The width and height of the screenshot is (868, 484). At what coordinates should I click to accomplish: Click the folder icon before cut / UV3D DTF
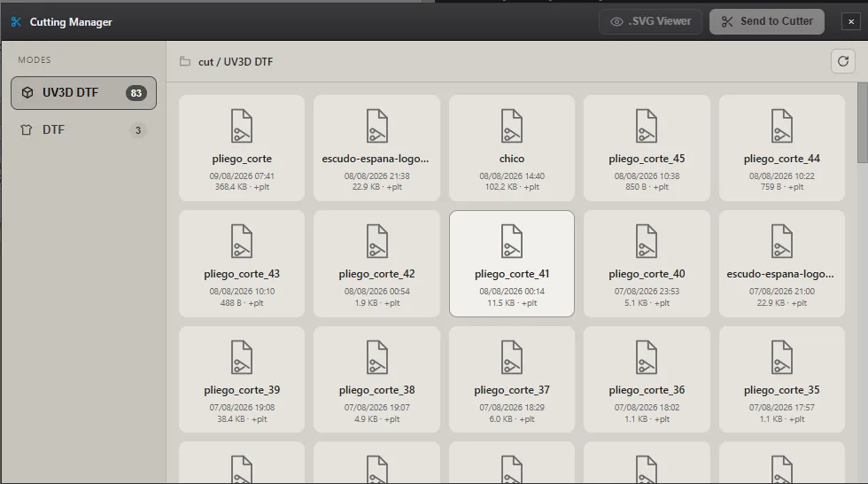(x=185, y=61)
